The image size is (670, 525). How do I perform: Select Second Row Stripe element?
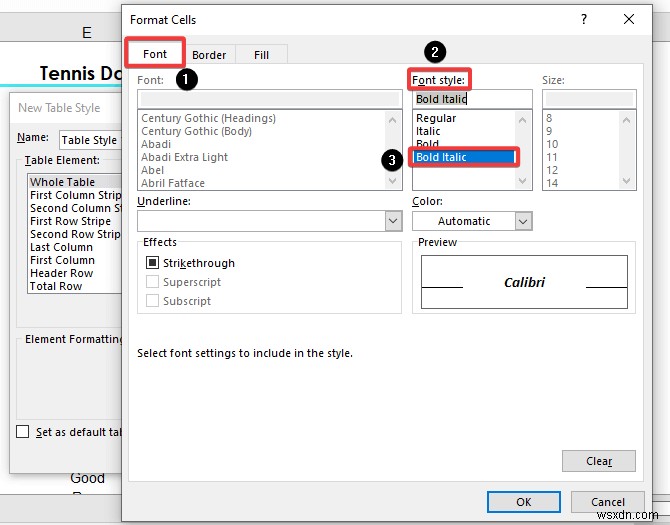coord(75,234)
